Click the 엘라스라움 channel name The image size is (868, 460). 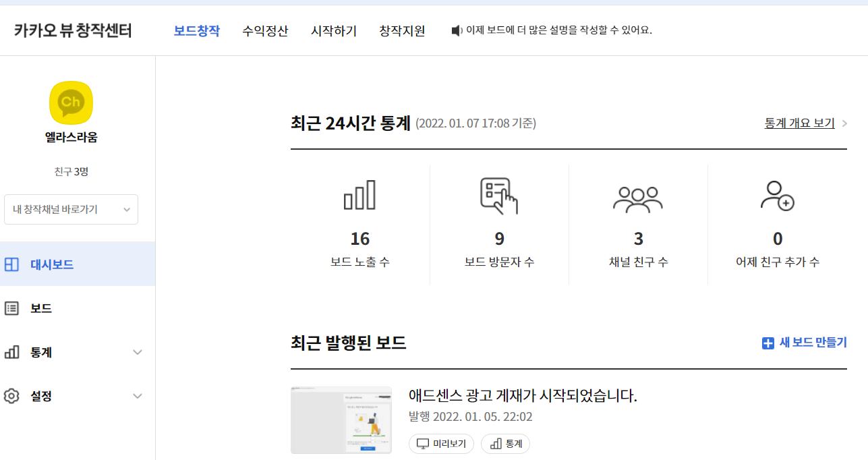pyautogui.click(x=71, y=138)
